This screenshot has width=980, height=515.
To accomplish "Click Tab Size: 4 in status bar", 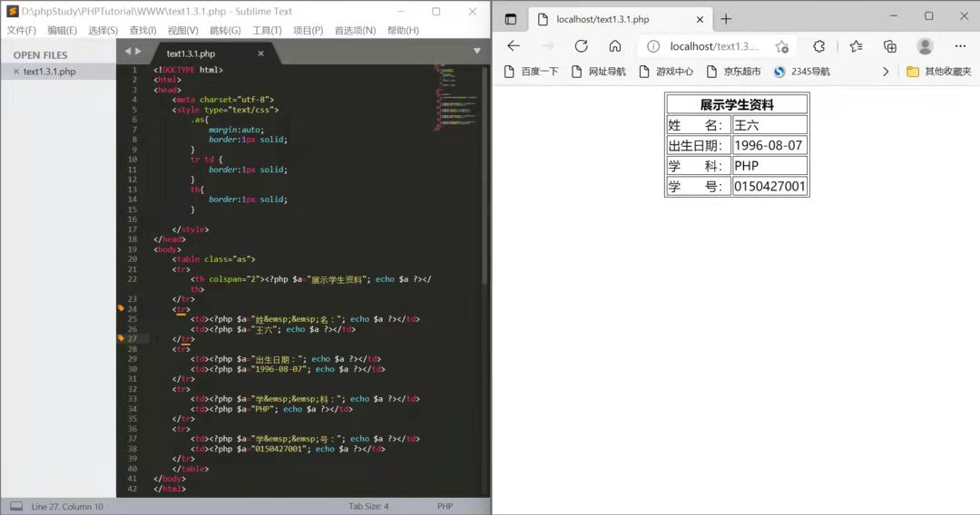I will (x=368, y=506).
